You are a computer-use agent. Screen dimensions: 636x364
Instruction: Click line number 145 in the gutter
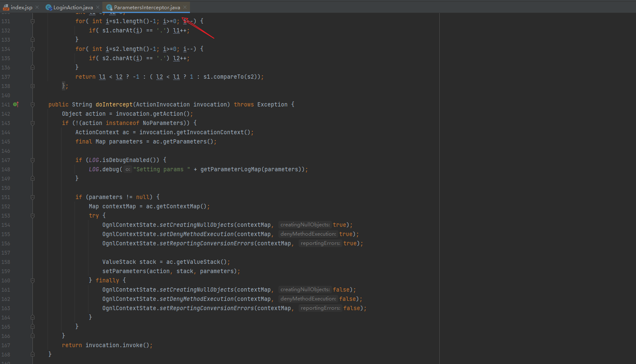click(x=5, y=141)
